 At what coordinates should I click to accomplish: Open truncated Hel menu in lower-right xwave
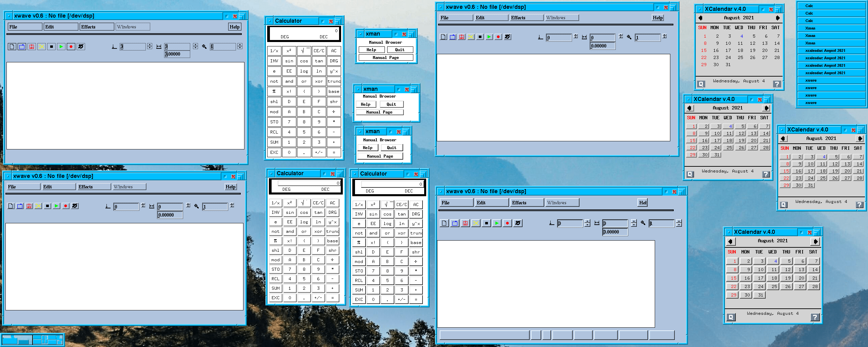(x=643, y=203)
